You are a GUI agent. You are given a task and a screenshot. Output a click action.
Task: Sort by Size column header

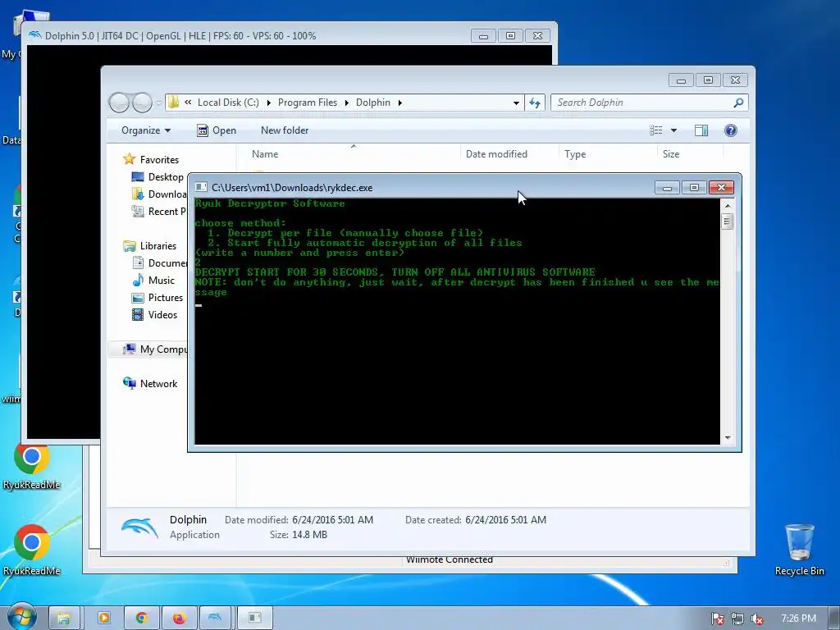[x=690, y=153]
